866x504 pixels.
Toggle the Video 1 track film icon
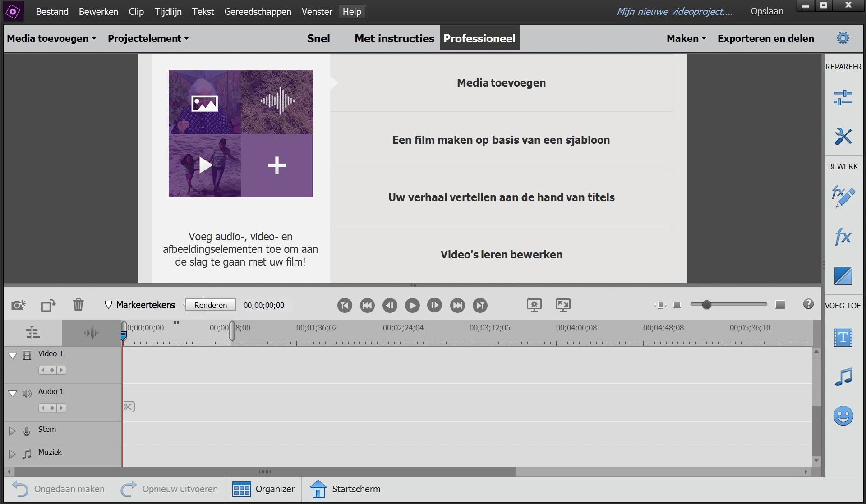pyautogui.click(x=27, y=356)
